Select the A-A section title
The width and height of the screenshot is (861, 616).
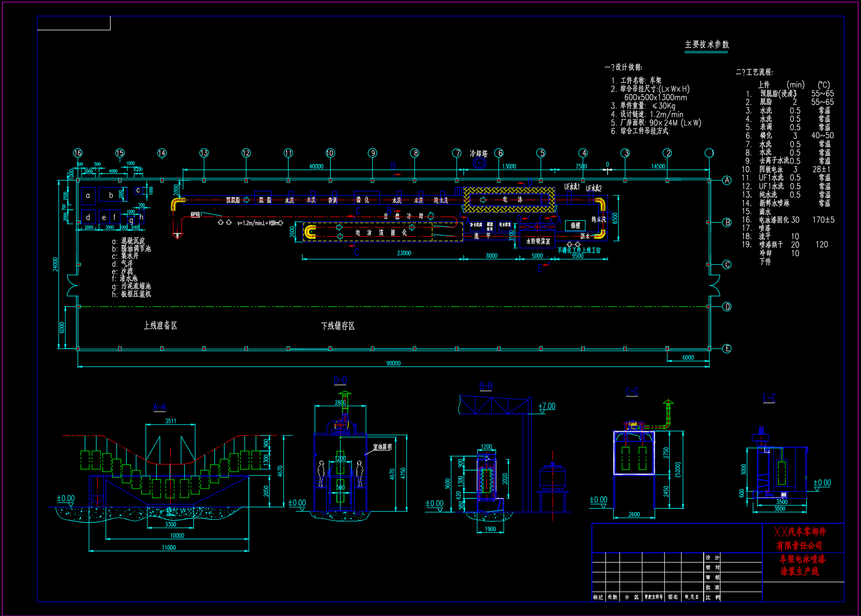[159, 407]
